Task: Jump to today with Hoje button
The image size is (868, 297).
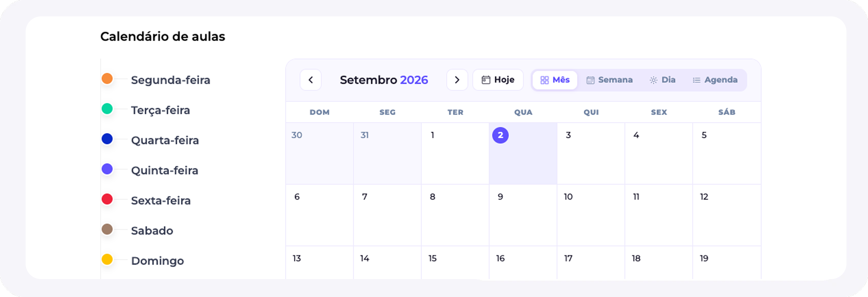Action: click(498, 80)
